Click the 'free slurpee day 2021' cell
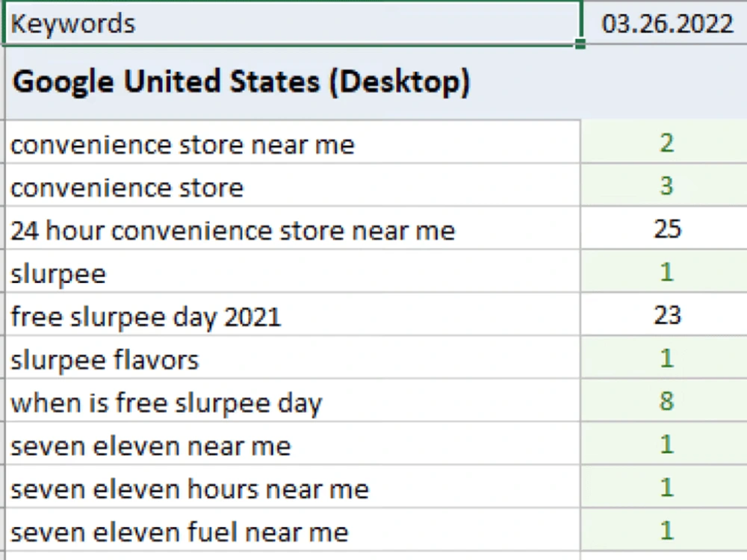This screenshot has height=560, width=747. pyautogui.click(x=293, y=315)
